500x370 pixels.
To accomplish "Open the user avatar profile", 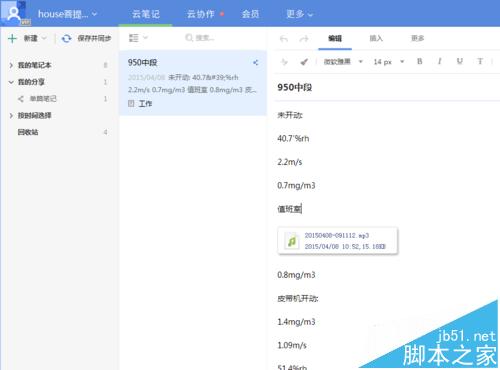I will (x=13, y=13).
